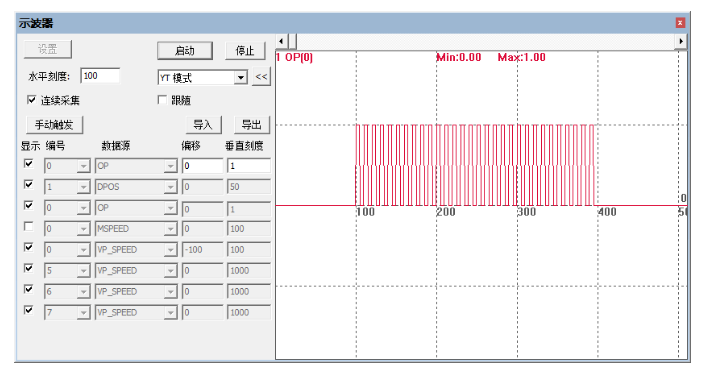Click the '400' axis label on the chart
Image resolution: width=707 pixels, height=378 pixels.
coord(607,212)
